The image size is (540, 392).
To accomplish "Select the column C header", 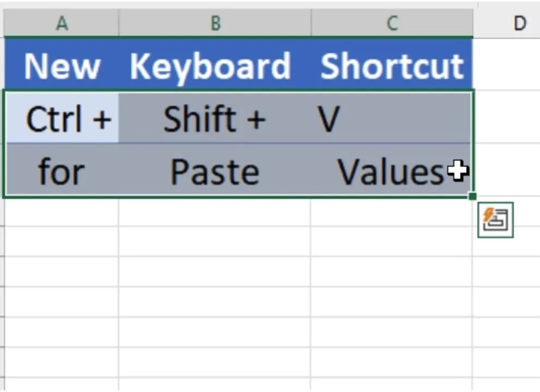I will click(x=392, y=22).
